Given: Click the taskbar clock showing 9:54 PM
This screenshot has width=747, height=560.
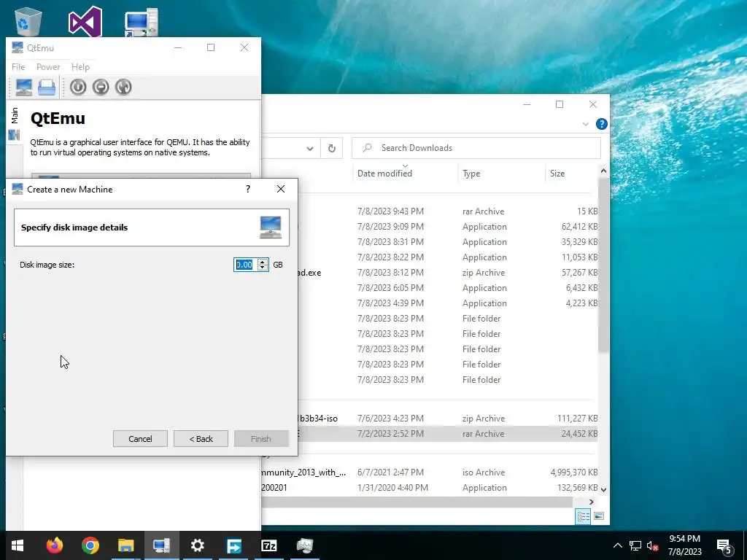Looking at the screenshot, I should 684,545.
